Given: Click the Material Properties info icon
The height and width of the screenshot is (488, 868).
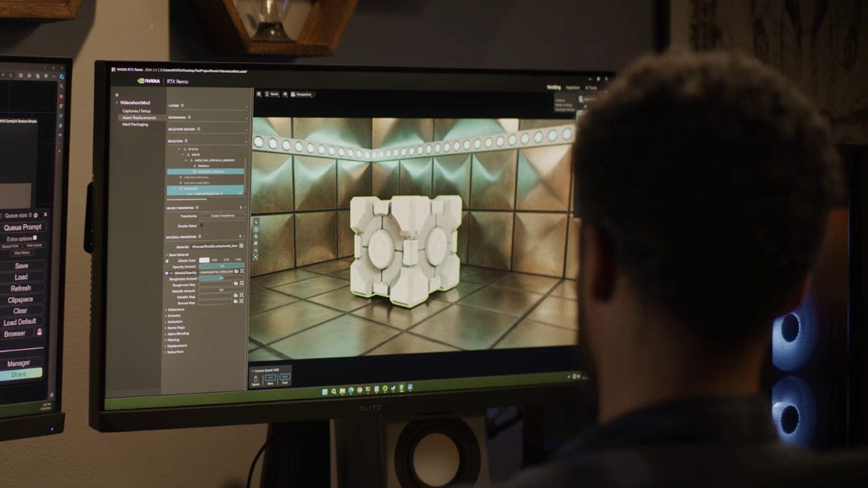Looking at the screenshot, I should click(200, 236).
